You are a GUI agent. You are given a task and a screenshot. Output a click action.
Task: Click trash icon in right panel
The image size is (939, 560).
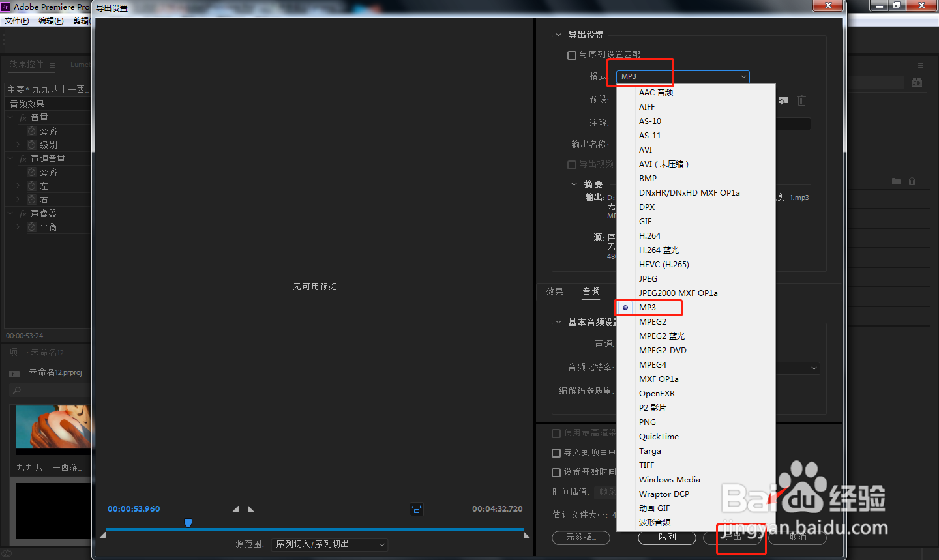(x=912, y=181)
